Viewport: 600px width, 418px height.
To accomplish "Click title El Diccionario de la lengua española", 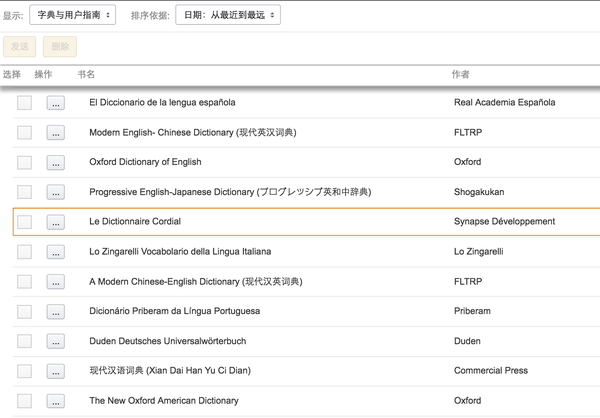I will coord(162,103).
